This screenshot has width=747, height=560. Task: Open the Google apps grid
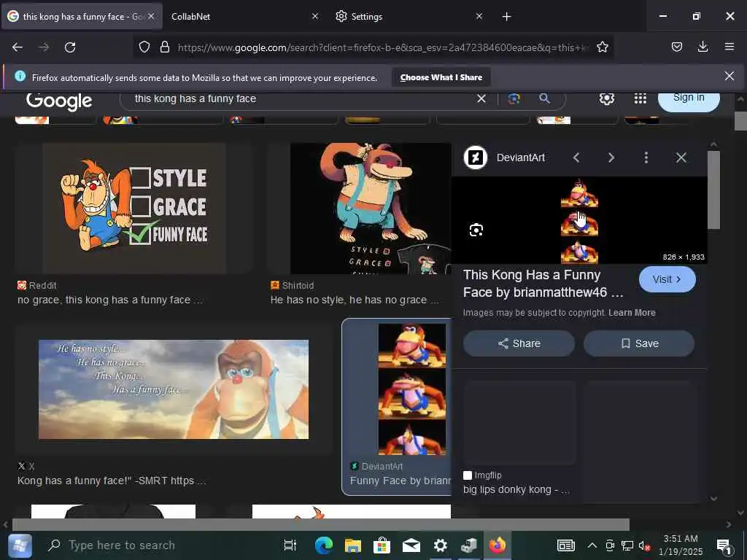[640, 98]
